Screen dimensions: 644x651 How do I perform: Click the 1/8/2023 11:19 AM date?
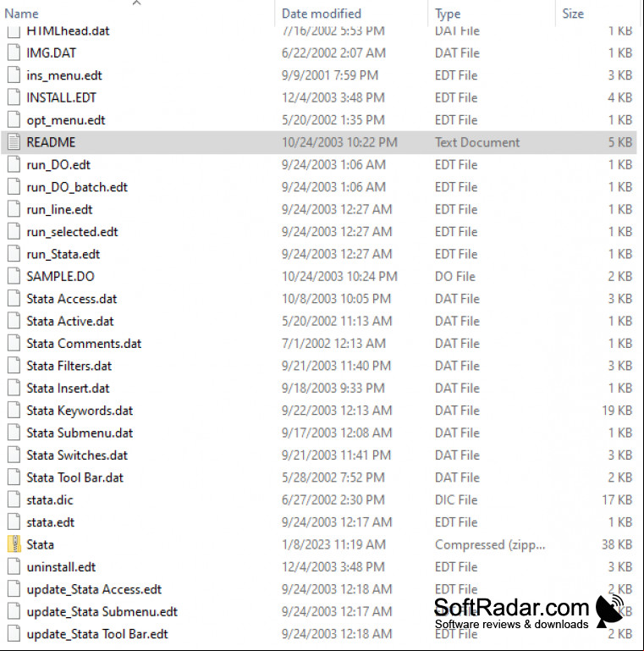tap(333, 544)
